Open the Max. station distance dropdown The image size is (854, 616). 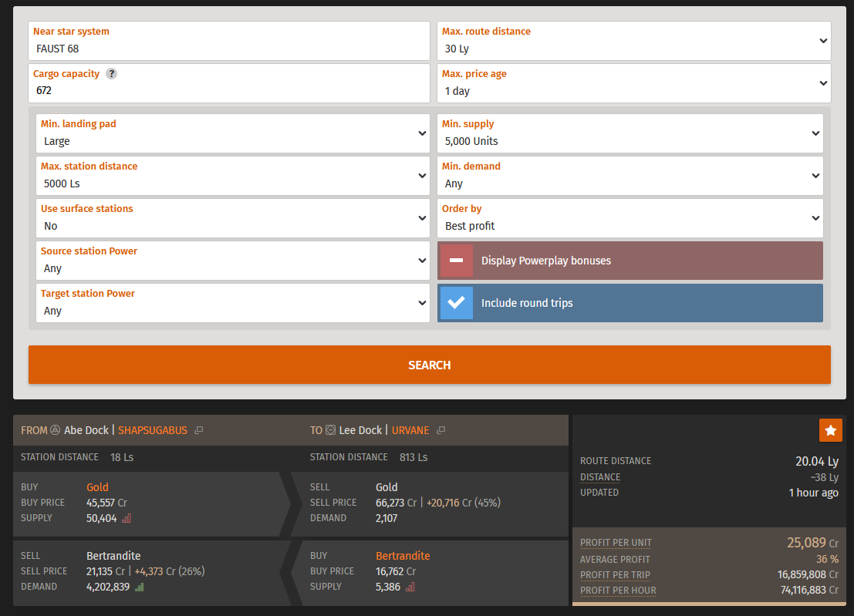[233, 176]
